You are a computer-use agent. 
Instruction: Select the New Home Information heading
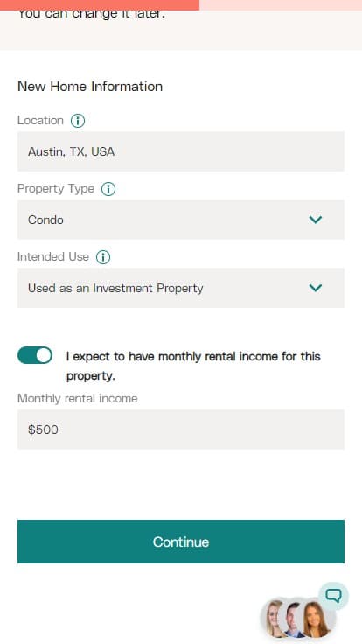[x=90, y=87]
